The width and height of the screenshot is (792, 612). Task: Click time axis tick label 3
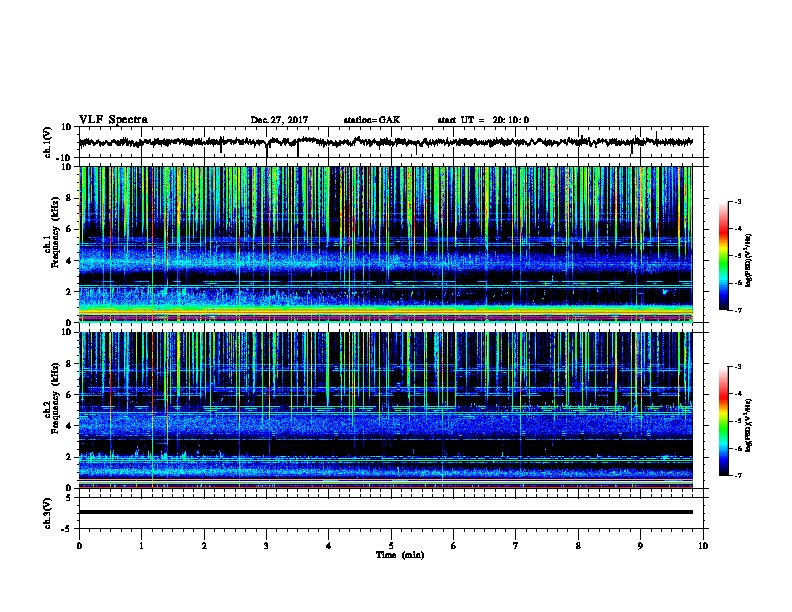click(266, 545)
